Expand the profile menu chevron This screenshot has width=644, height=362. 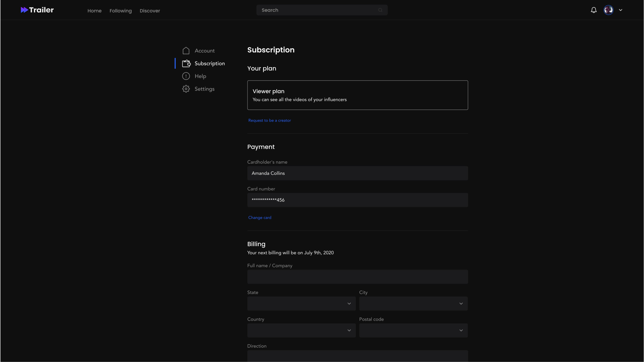click(x=621, y=10)
